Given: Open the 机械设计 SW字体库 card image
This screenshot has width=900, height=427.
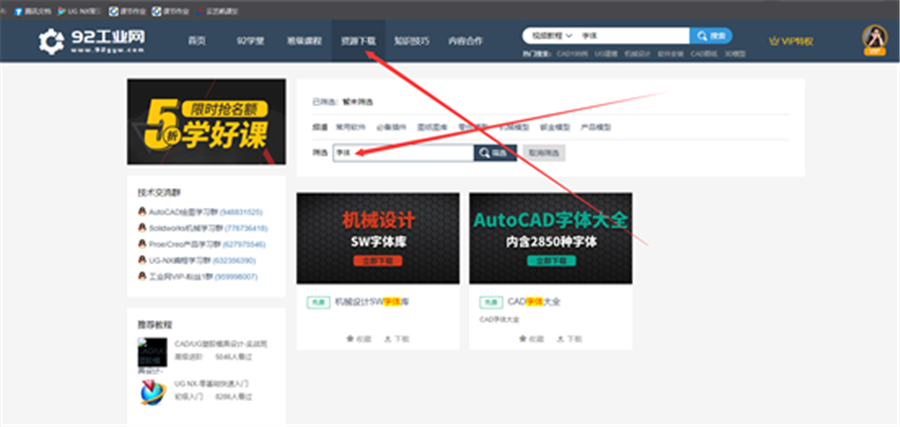Looking at the screenshot, I should [x=378, y=238].
